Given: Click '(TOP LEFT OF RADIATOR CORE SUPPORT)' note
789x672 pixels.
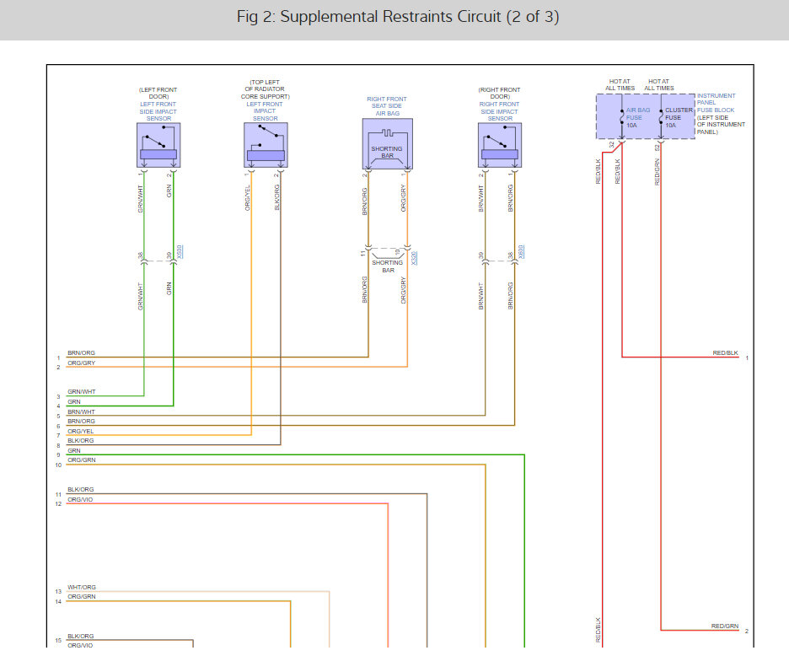Looking at the screenshot, I should click(266, 89).
